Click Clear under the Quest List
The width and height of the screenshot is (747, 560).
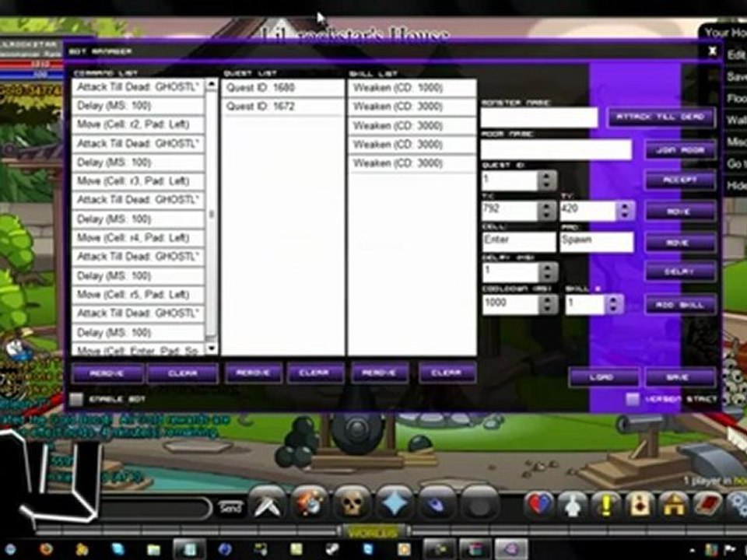pyautogui.click(x=315, y=373)
